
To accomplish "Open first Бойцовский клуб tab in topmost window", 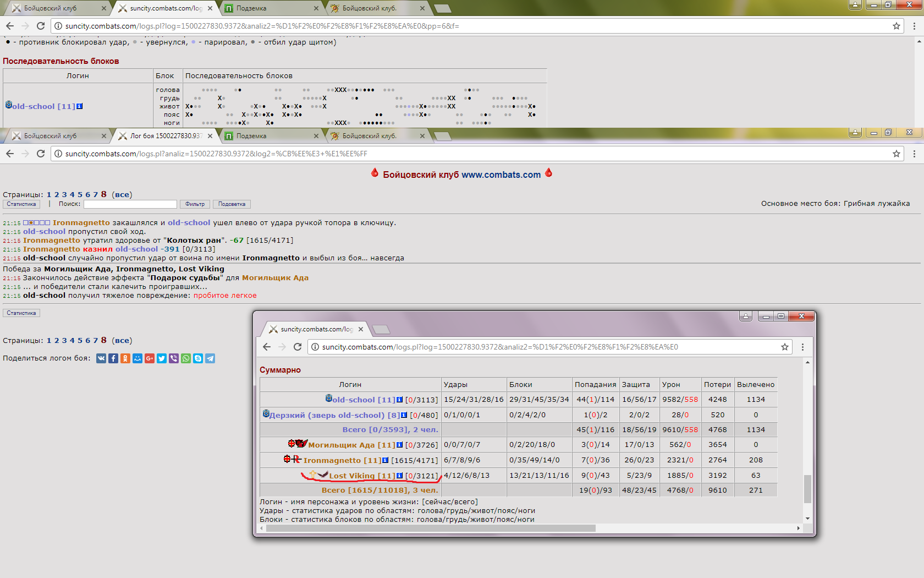I will [x=59, y=8].
